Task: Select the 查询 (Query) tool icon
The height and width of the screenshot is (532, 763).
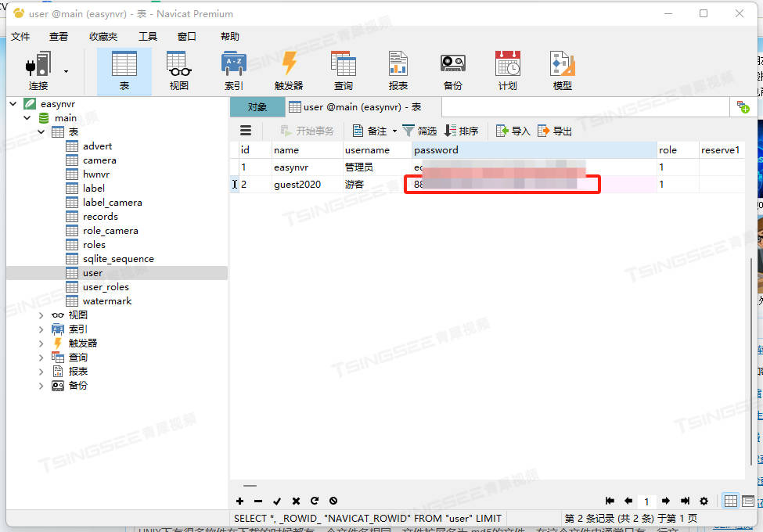Action: pyautogui.click(x=343, y=69)
